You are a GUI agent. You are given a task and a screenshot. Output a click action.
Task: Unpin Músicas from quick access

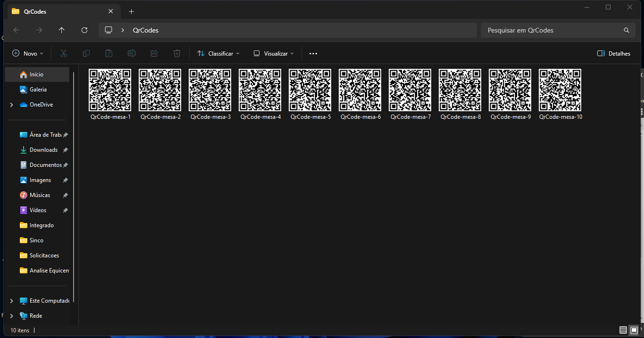[x=66, y=195]
